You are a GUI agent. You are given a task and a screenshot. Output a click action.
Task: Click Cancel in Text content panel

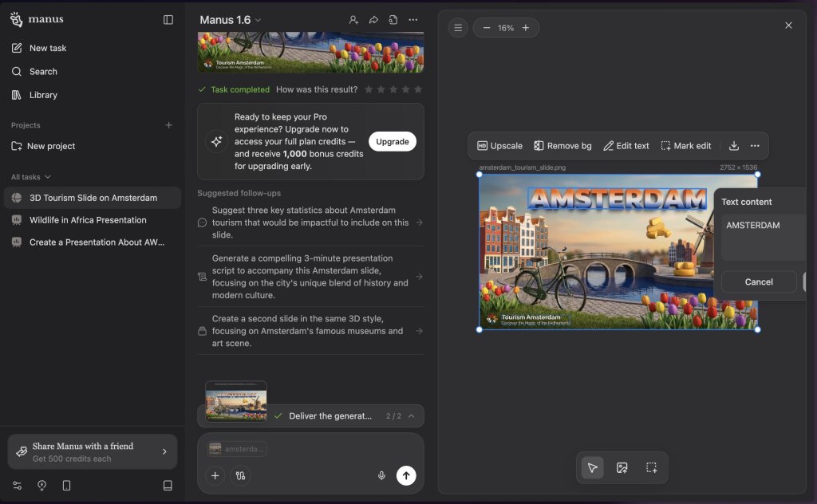tap(758, 282)
